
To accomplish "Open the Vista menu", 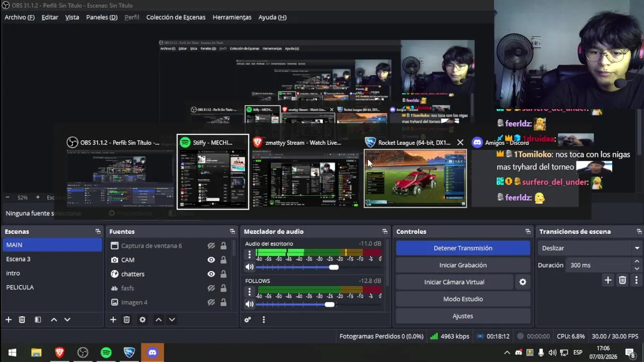I will point(72,17).
